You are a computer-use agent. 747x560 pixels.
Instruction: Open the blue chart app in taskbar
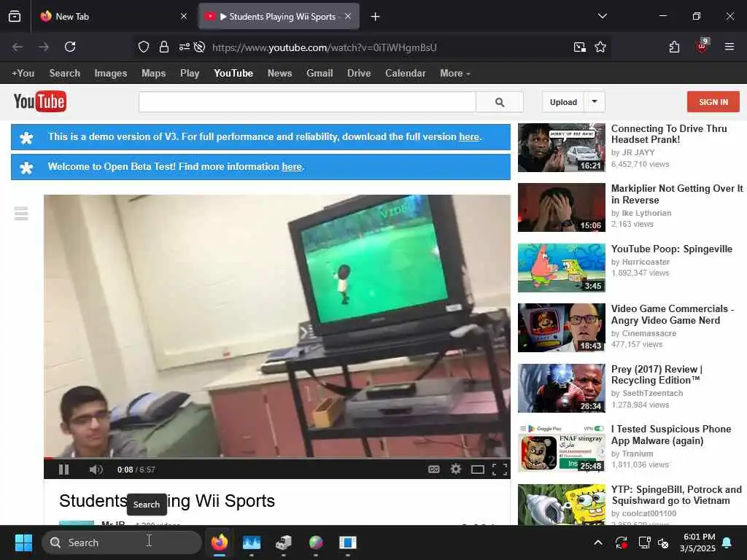click(x=252, y=542)
